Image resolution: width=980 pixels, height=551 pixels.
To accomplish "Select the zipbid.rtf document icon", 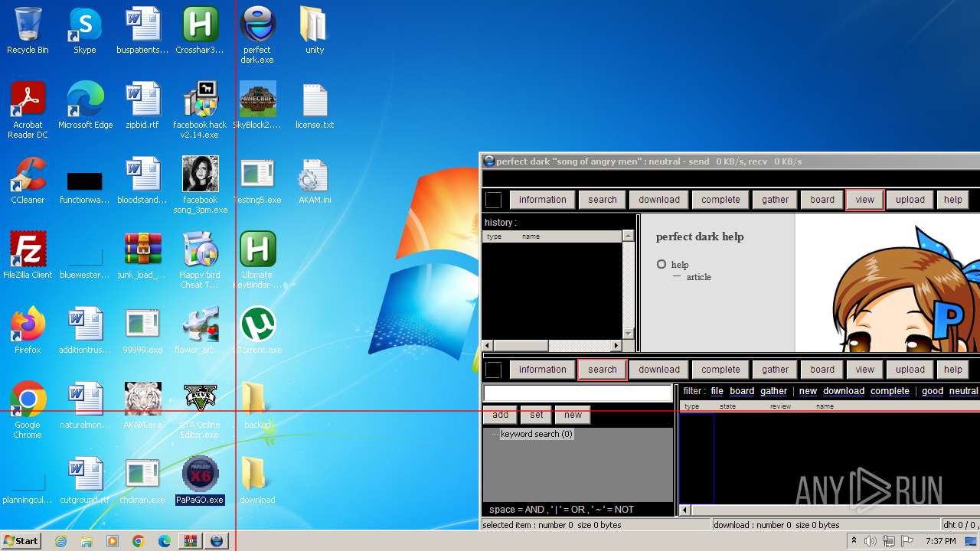I will point(142,106).
